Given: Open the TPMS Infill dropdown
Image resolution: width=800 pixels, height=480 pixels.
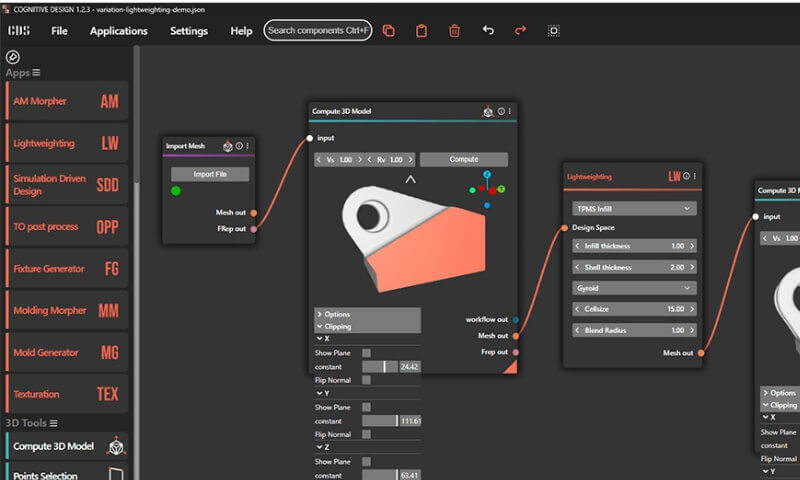Looking at the screenshot, I should [632, 209].
